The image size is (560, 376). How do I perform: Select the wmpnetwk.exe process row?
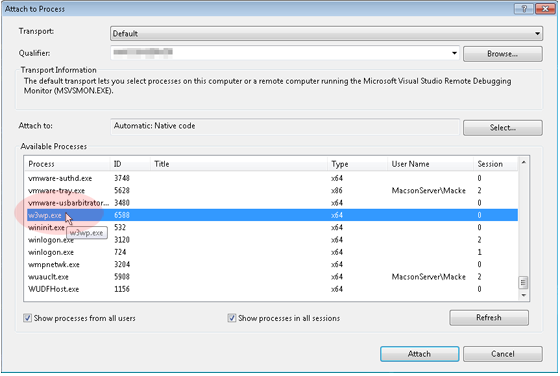tap(271, 264)
